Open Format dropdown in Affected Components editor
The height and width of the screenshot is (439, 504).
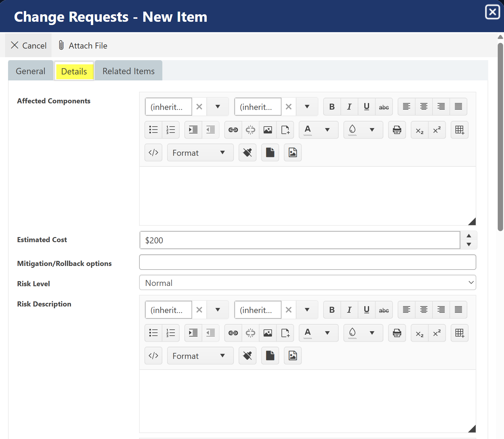(x=200, y=153)
